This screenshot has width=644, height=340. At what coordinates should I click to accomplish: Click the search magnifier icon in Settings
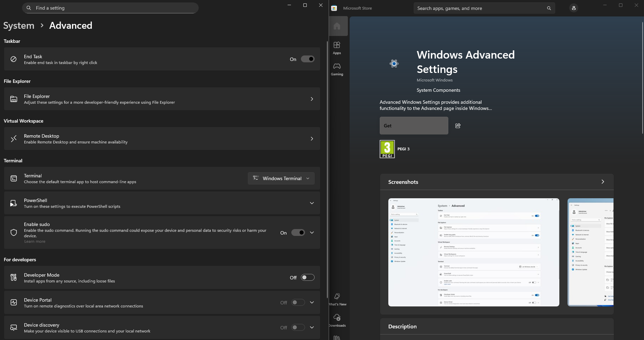[x=29, y=8]
